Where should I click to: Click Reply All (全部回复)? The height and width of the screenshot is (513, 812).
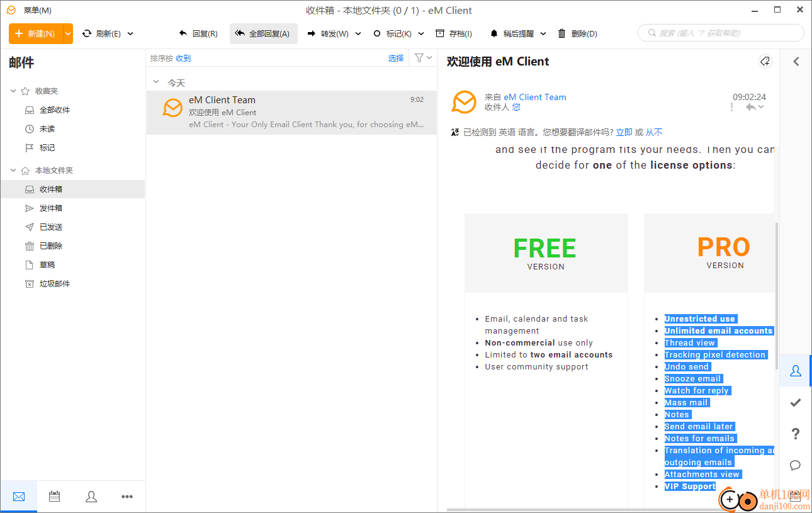263,34
